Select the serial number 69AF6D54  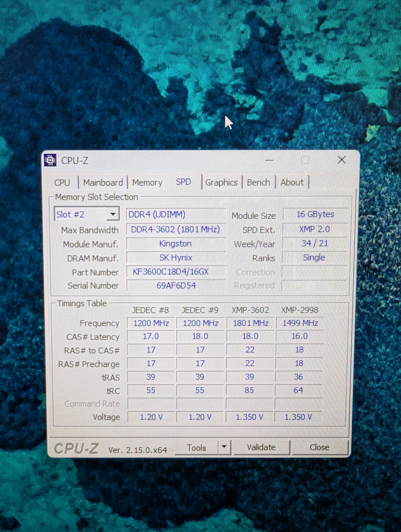tap(176, 285)
